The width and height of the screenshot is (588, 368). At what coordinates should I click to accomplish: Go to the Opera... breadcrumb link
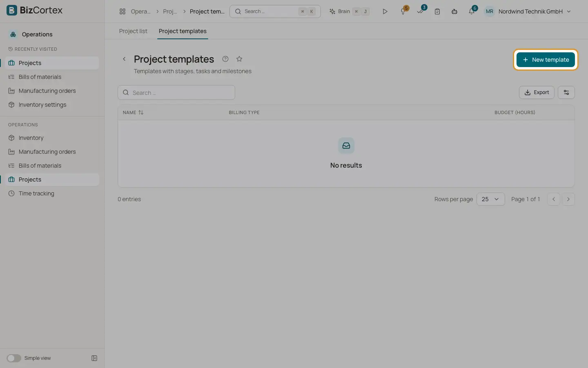point(140,11)
